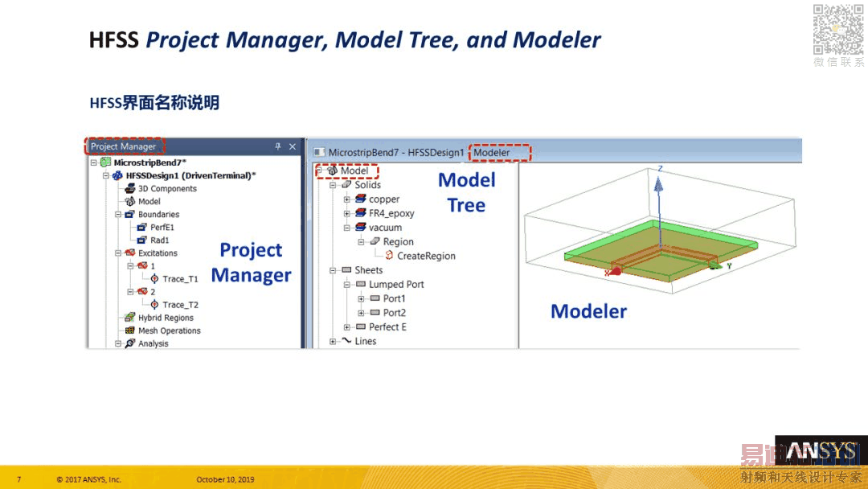Expand the FR4_epoxy node
This screenshot has height=489, width=868.
[x=346, y=213]
